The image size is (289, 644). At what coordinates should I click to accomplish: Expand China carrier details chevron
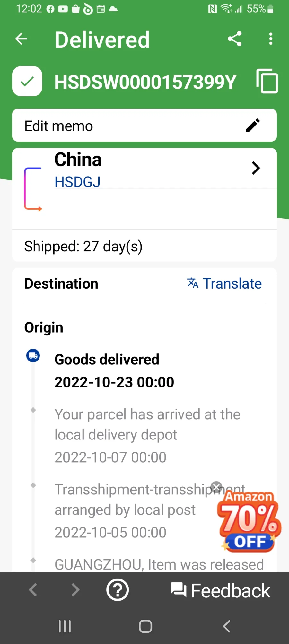(x=256, y=168)
